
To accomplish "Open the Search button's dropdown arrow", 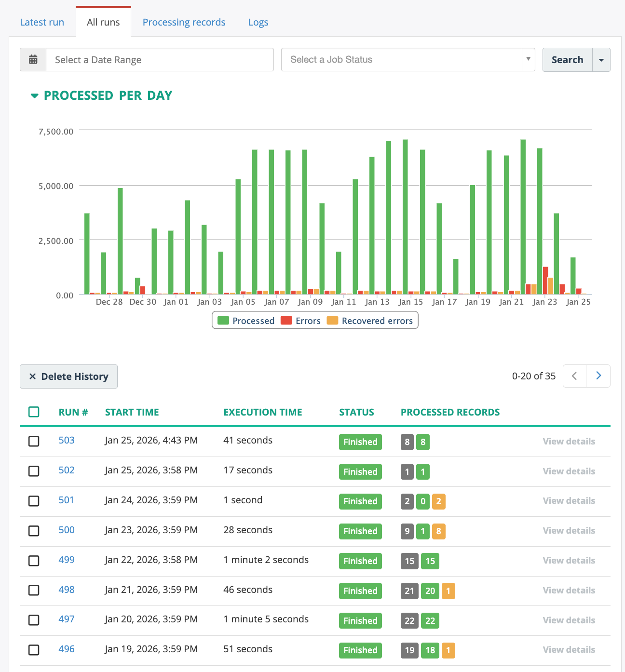I will click(601, 60).
